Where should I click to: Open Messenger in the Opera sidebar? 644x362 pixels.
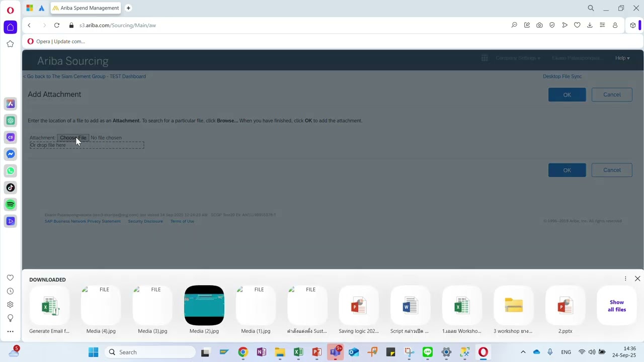click(x=11, y=154)
